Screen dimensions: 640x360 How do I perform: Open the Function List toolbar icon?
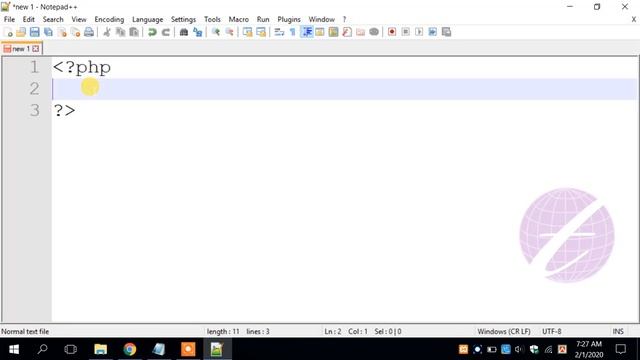pyautogui.click(x=347, y=32)
